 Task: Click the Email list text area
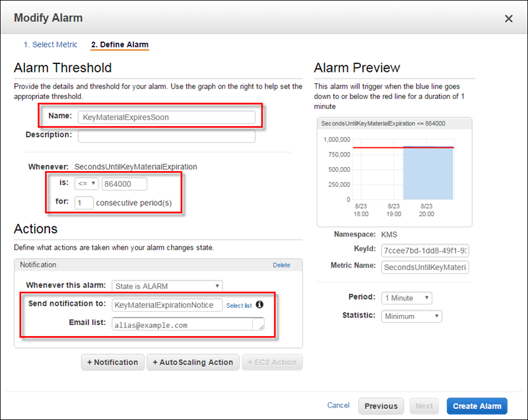[x=187, y=324]
